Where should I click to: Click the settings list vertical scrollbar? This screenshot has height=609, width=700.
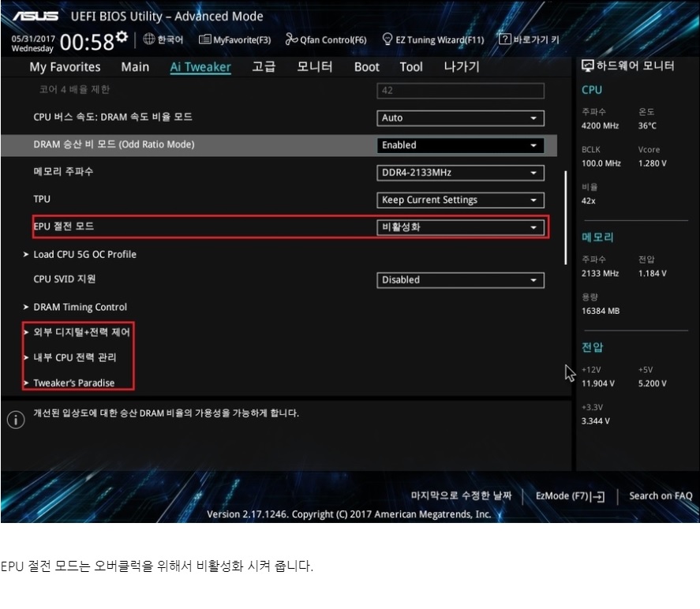click(566, 218)
